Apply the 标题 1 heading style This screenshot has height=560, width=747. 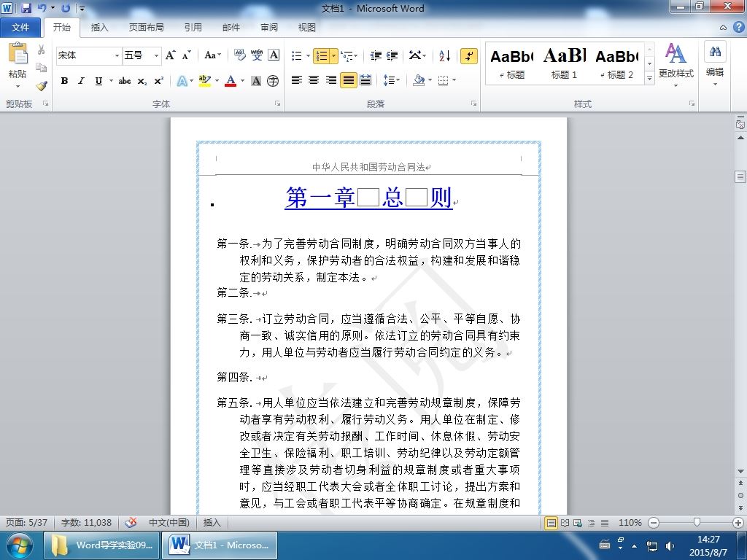click(564, 63)
